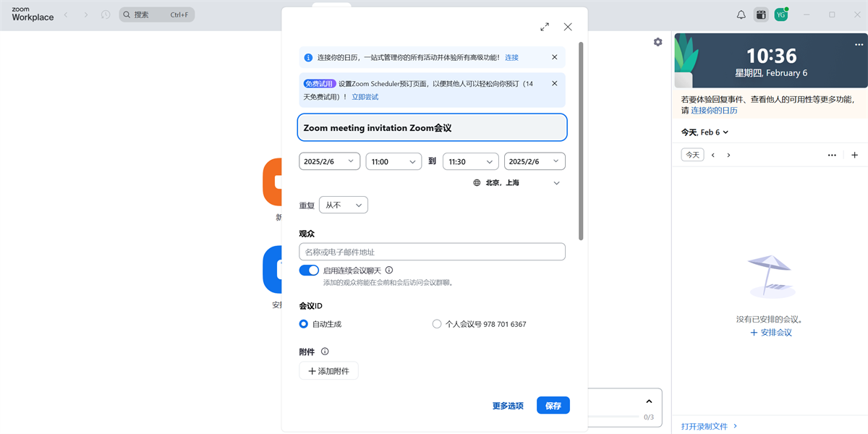Open the three-dot menu in calendar toolbar

[832, 155]
